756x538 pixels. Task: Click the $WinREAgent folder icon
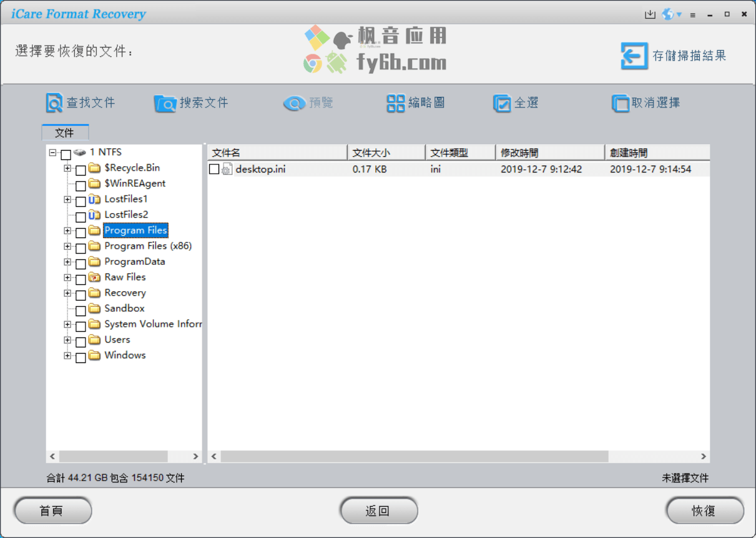(x=94, y=184)
